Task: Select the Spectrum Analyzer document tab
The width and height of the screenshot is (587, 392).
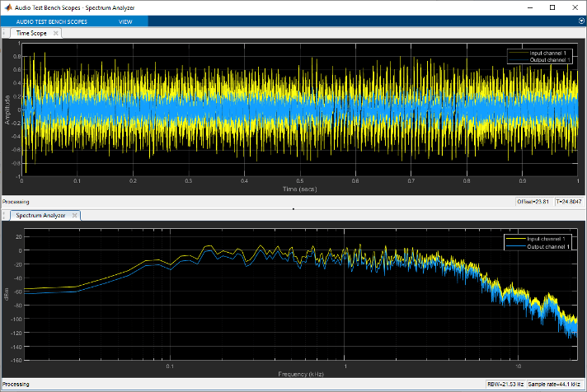Action: pyautogui.click(x=41, y=215)
